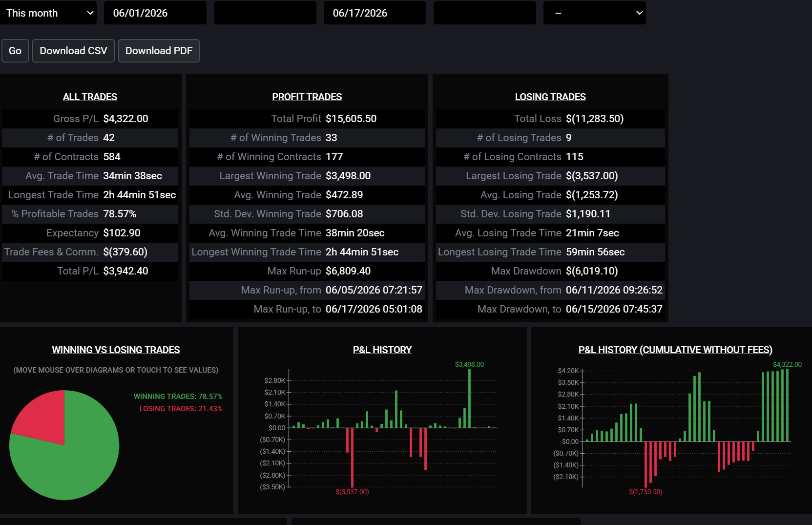Click the green winning slice of pie chart
The image size is (812, 525).
click(x=73, y=464)
